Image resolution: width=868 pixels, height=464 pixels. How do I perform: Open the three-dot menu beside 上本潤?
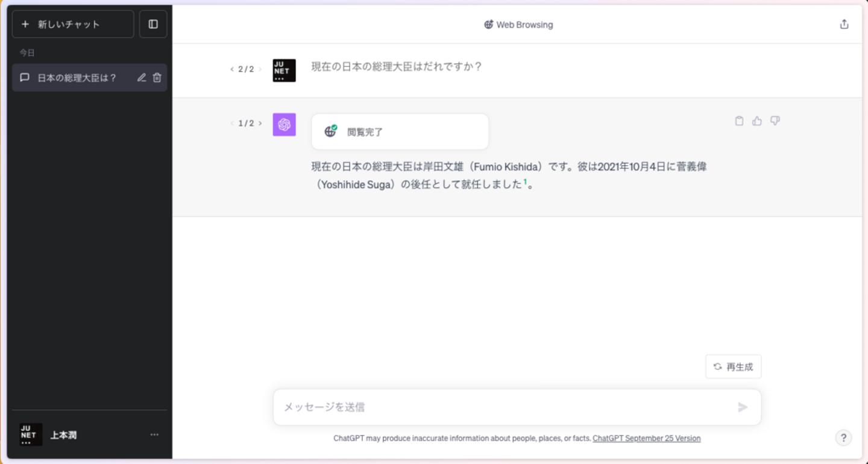[x=154, y=434]
